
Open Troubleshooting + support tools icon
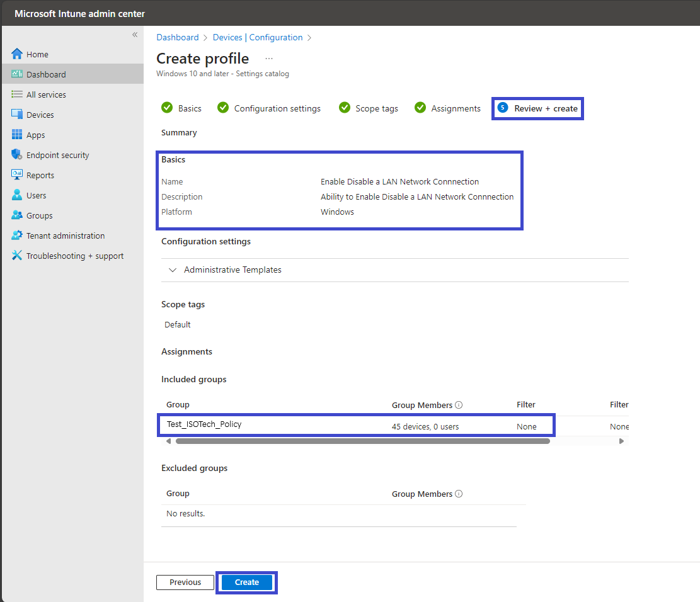[x=17, y=255]
